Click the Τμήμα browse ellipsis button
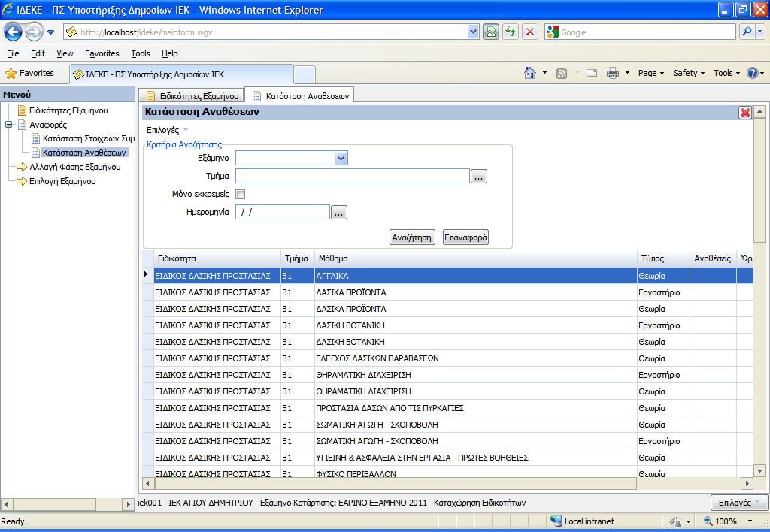This screenshot has width=770, height=532. tap(479, 176)
